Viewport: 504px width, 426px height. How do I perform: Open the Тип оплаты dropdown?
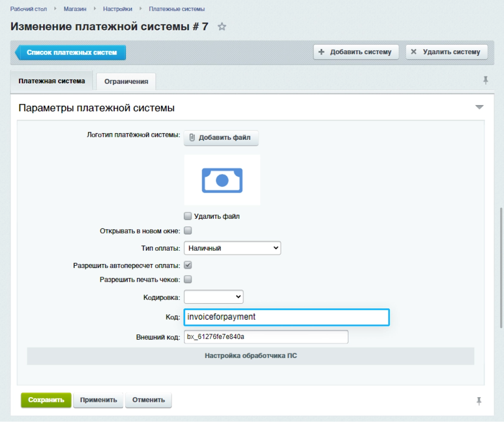coord(232,248)
